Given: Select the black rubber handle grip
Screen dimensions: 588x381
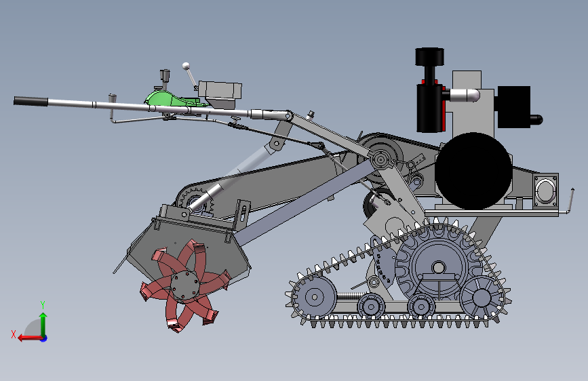Looking at the screenshot, I should (31, 101).
